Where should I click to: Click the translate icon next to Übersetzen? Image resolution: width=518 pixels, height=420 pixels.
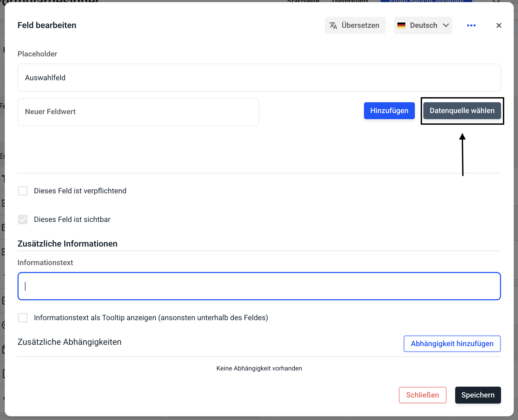pyautogui.click(x=333, y=25)
